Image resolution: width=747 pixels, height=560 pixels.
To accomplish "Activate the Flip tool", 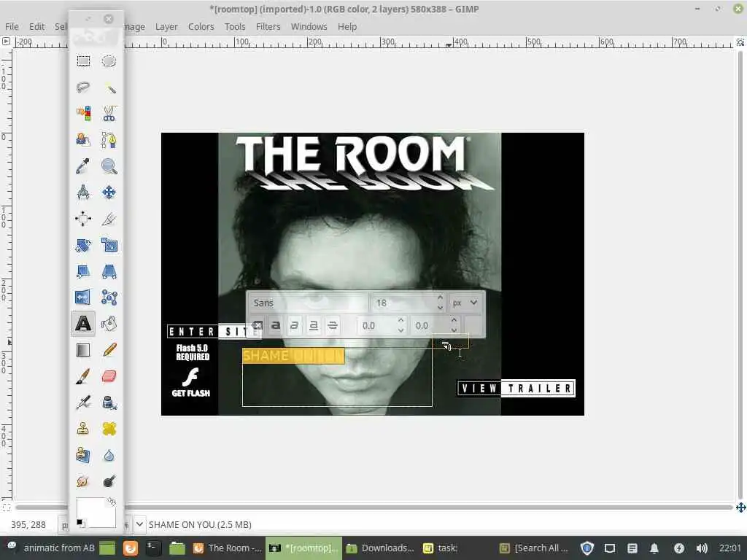I will click(x=83, y=297).
